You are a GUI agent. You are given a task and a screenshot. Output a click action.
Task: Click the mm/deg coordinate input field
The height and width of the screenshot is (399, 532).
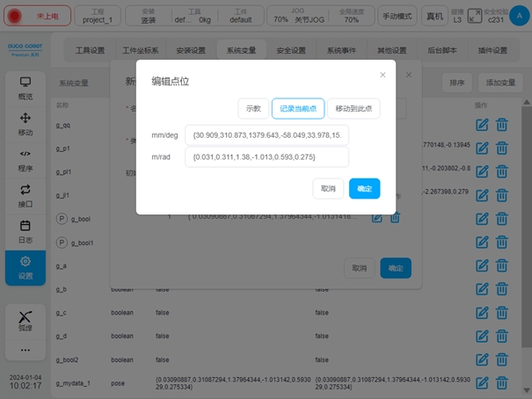(266, 134)
